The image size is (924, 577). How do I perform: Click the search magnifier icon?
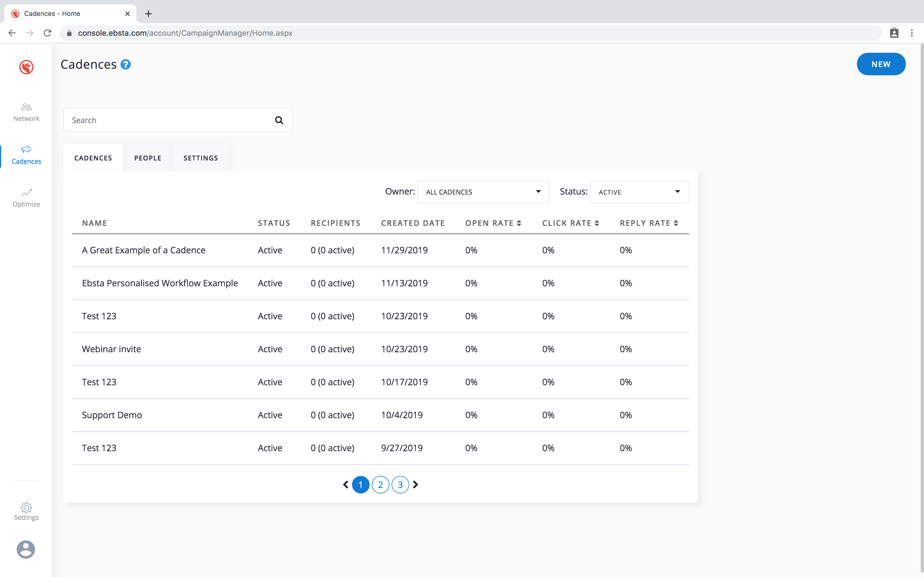click(x=279, y=120)
